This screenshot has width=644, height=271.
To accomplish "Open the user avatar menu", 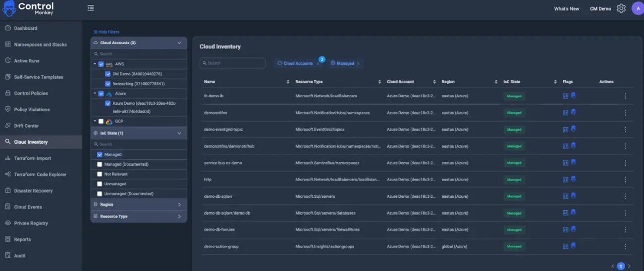I will [638, 8].
